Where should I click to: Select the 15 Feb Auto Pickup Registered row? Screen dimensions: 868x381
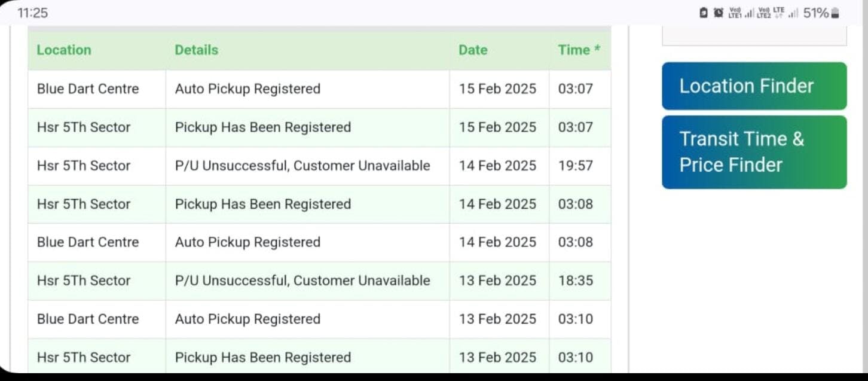click(x=247, y=89)
